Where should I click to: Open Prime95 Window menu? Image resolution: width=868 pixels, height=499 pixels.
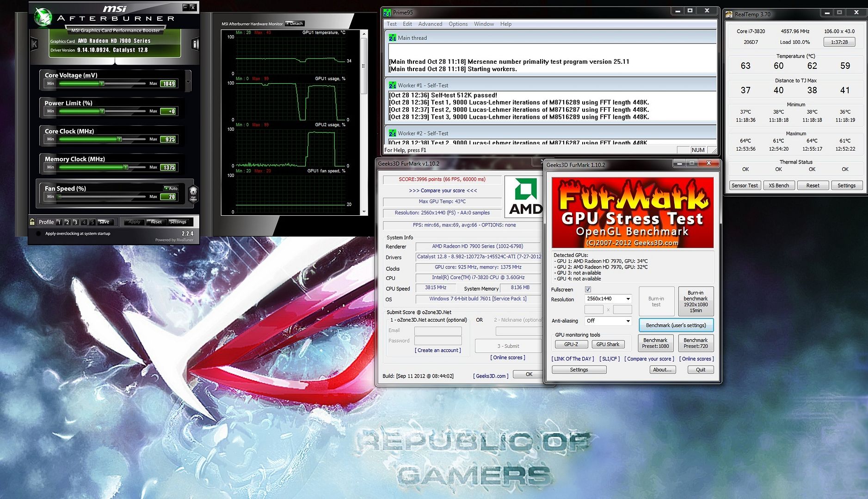click(x=484, y=24)
